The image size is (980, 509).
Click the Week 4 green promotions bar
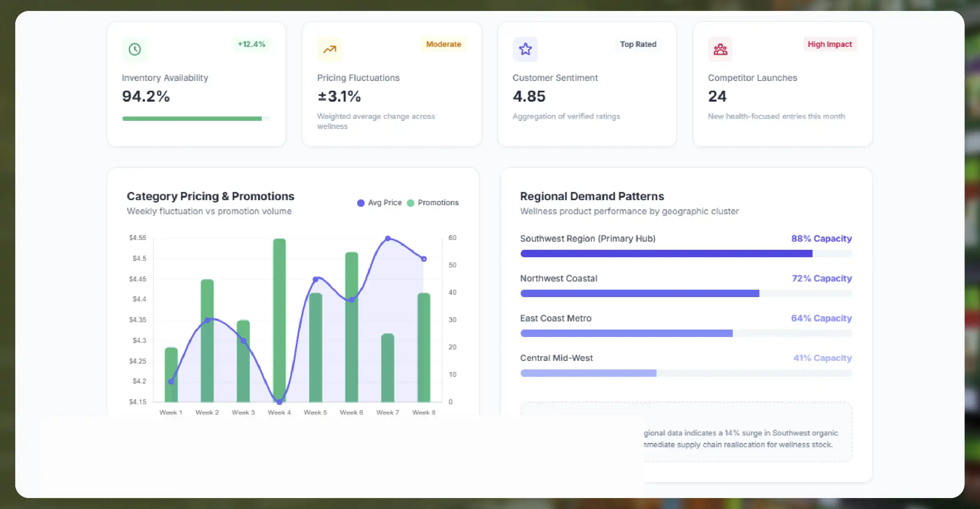tap(279, 320)
